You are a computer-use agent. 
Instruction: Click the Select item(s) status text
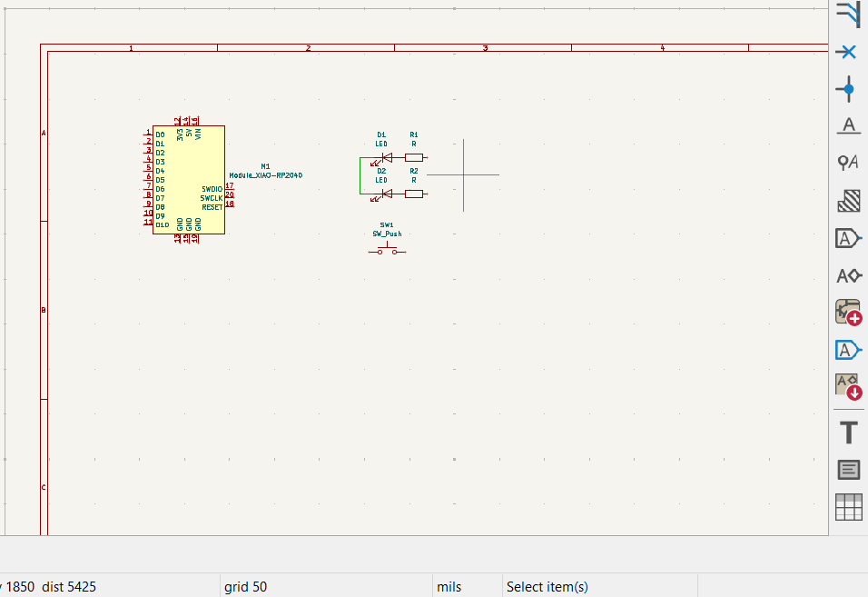coord(547,586)
